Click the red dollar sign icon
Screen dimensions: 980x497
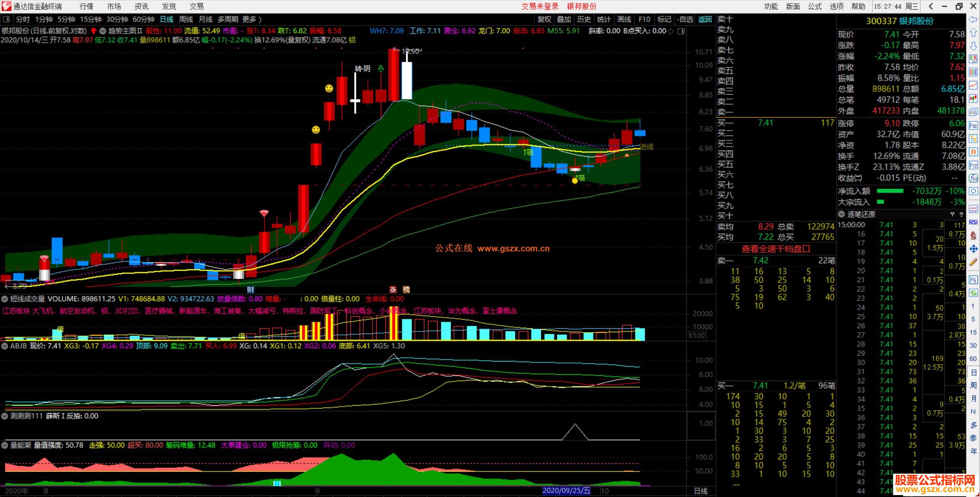(x=973, y=236)
